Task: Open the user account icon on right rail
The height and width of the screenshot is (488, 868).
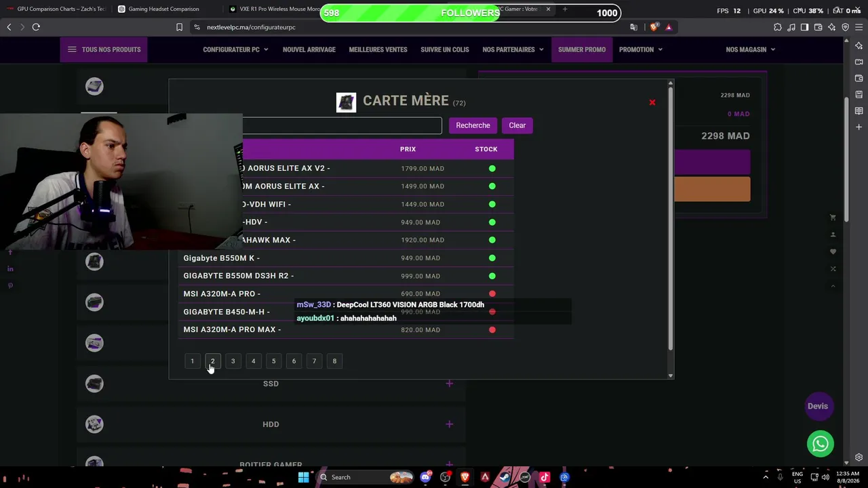Action: tap(833, 235)
